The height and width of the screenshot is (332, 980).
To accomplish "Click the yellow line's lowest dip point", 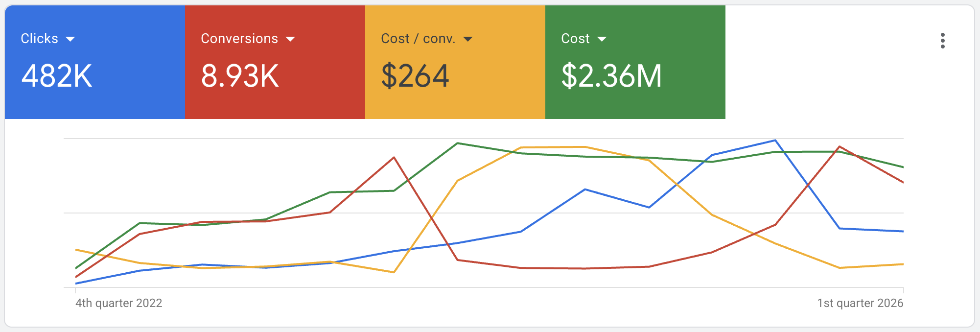I will 394,272.
